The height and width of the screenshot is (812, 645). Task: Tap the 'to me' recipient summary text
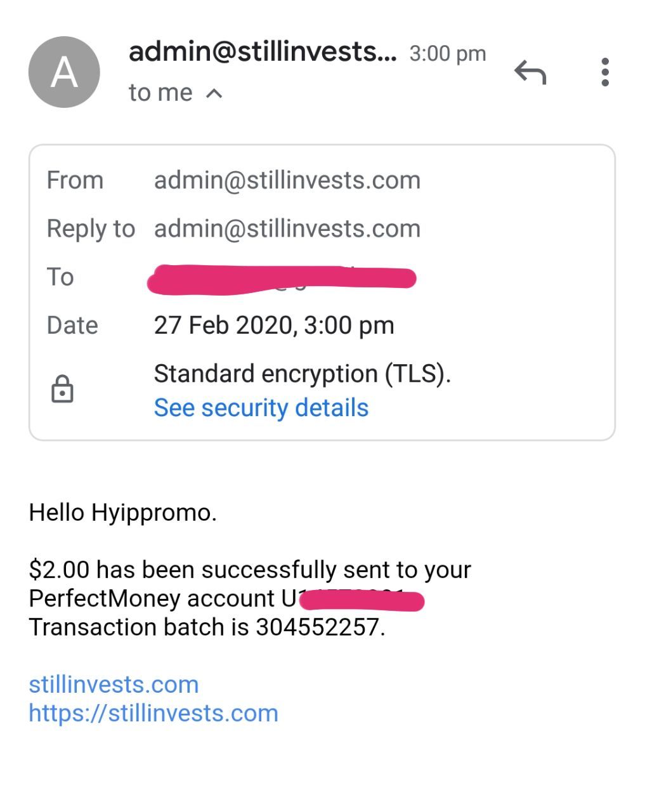[x=160, y=93]
